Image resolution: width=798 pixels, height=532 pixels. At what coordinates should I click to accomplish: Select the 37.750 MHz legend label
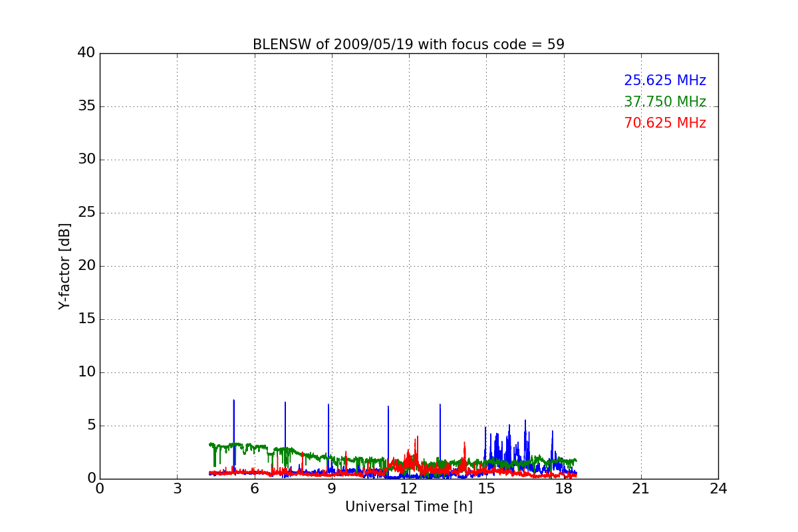coord(665,102)
